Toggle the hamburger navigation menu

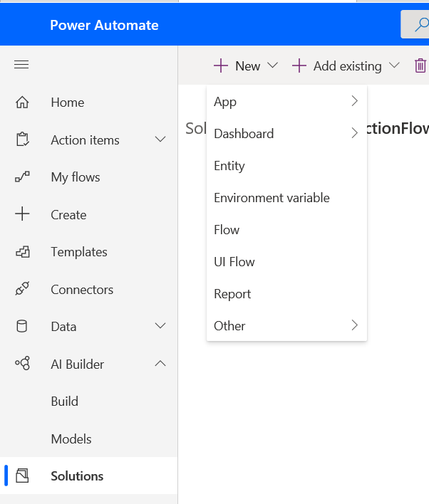pos(21,65)
